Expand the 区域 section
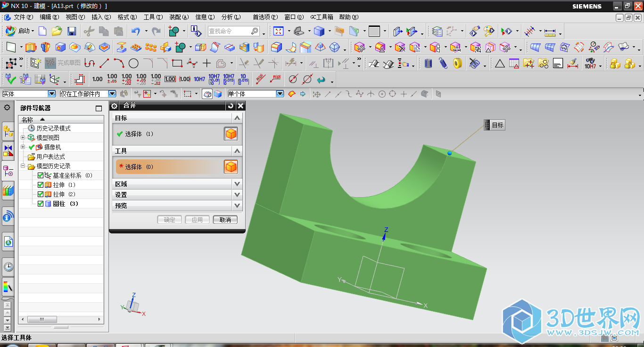Screen dimensions: 644x347 tap(237, 184)
